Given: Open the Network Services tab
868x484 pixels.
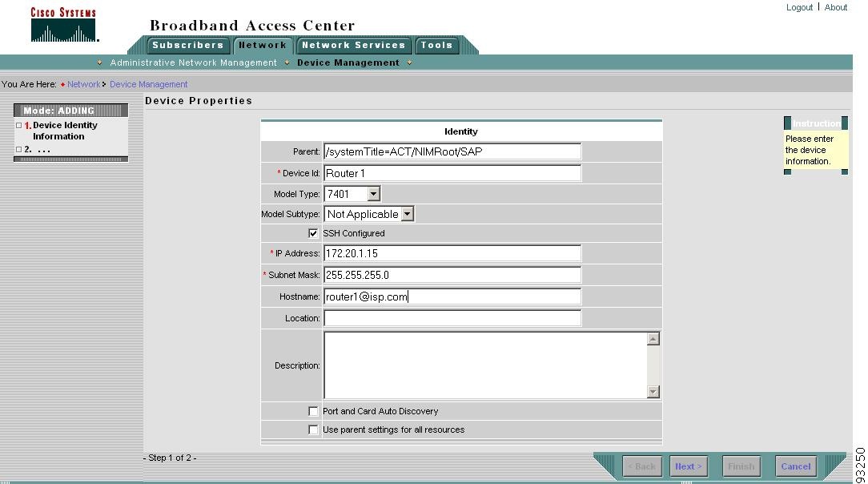Looking at the screenshot, I should (353, 45).
